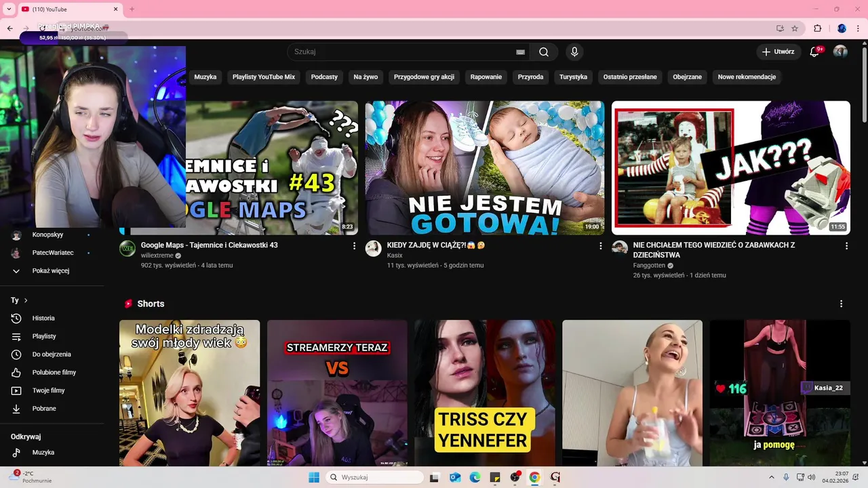Image resolution: width=868 pixels, height=488 pixels.
Task: Select the Obejrzane chip
Action: 687,77
